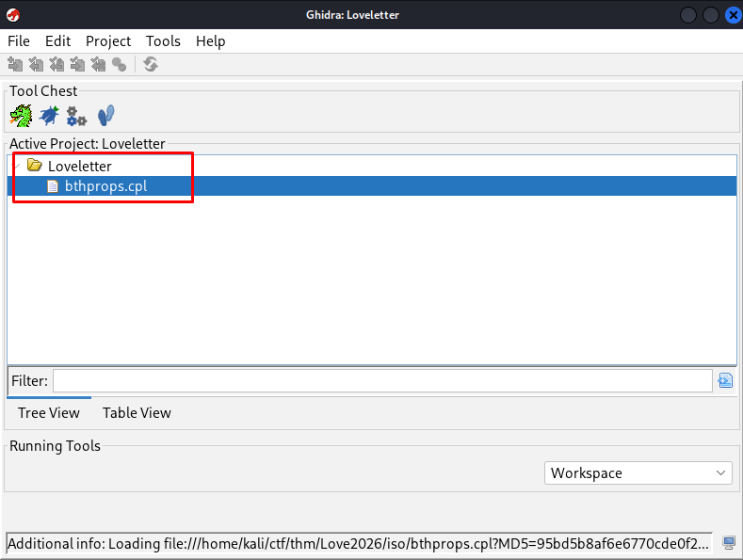
Task: Launch the Version Tracking footprints tool
Action: tap(106, 116)
